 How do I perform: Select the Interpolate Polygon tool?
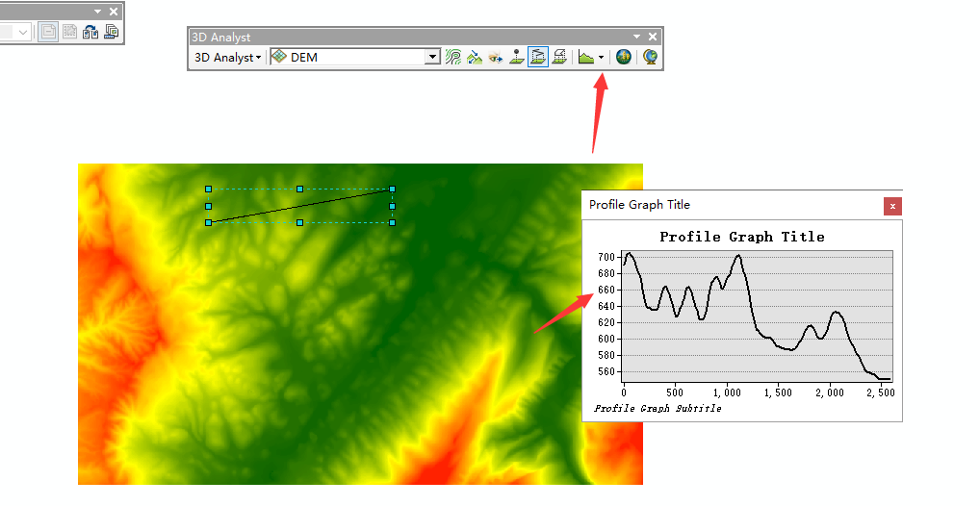(560, 58)
